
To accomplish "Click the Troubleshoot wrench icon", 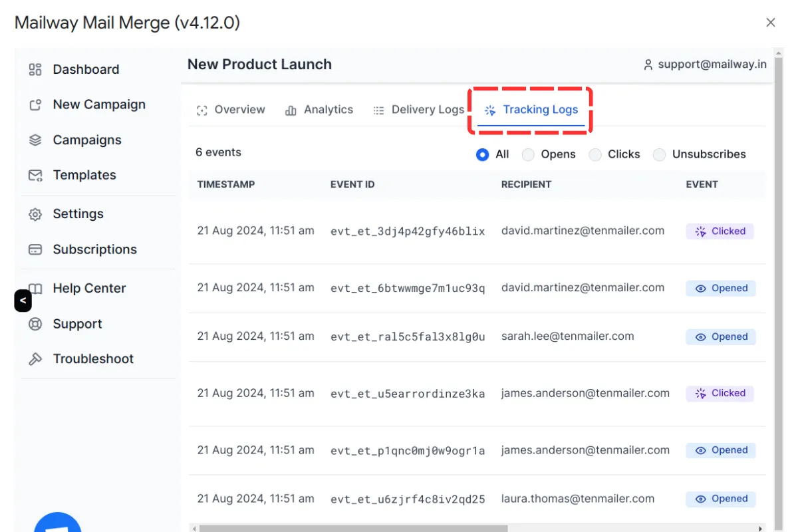I will point(35,358).
